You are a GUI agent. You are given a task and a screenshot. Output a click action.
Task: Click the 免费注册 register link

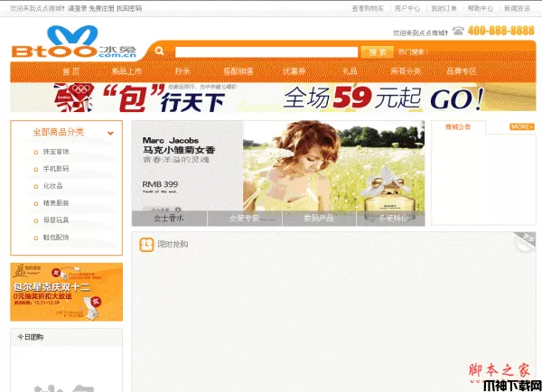coord(101,8)
